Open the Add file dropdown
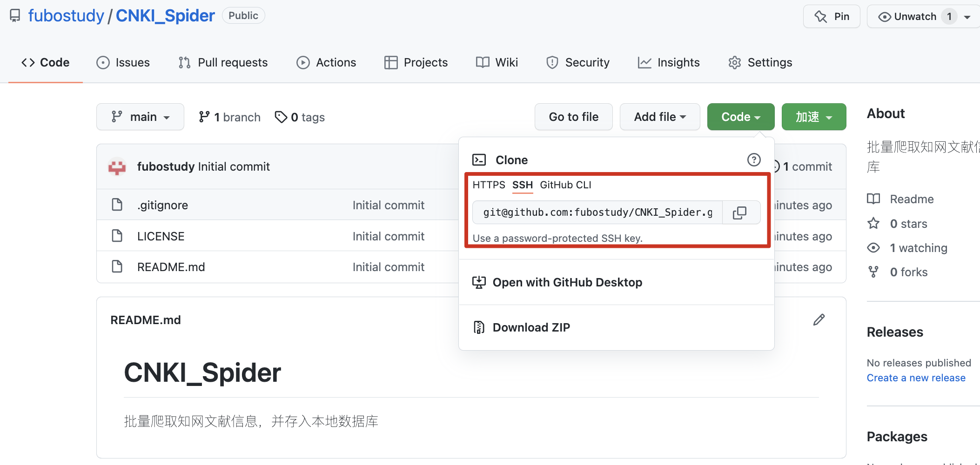 659,117
